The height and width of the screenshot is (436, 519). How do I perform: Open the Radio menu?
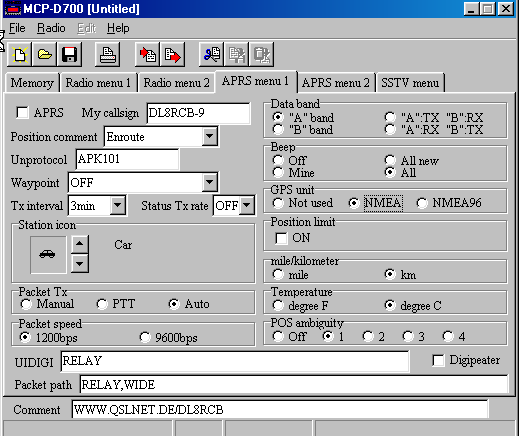tap(51, 28)
